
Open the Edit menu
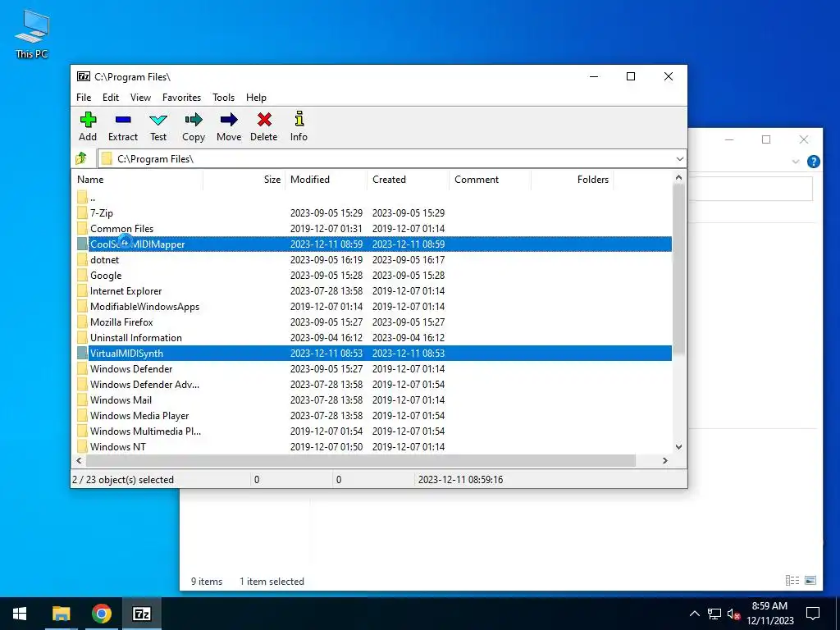111,98
